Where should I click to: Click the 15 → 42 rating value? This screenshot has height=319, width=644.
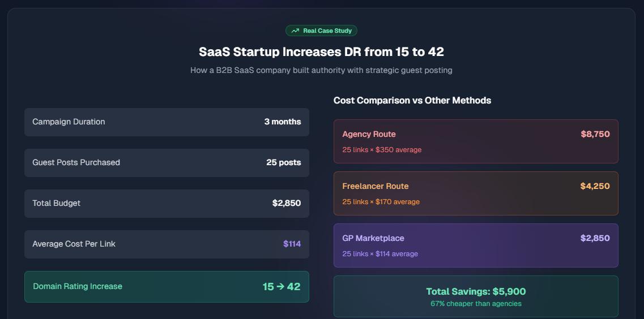282,287
